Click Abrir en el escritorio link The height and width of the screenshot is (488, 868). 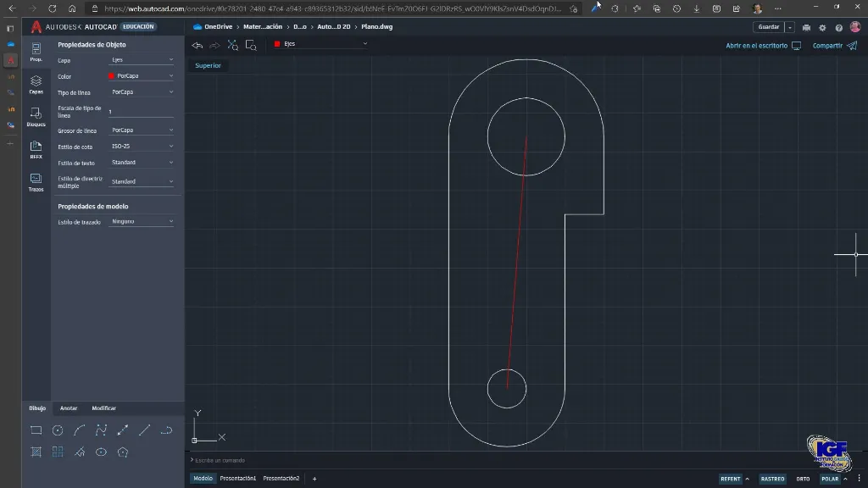[763, 46]
